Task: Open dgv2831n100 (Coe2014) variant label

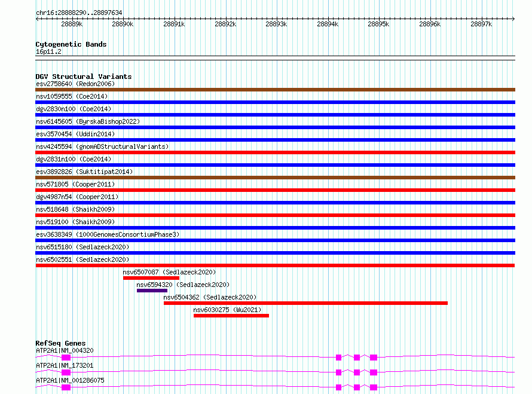Action: pos(74,159)
